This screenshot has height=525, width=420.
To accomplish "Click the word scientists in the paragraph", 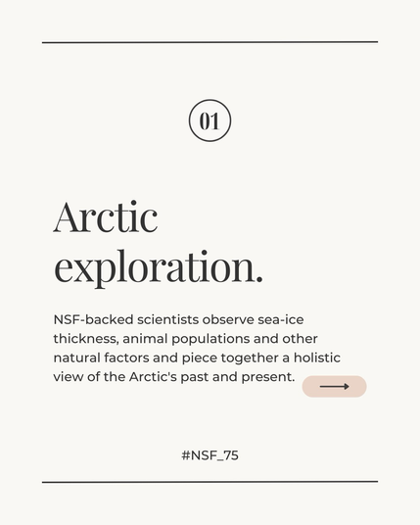I will tap(167, 319).
